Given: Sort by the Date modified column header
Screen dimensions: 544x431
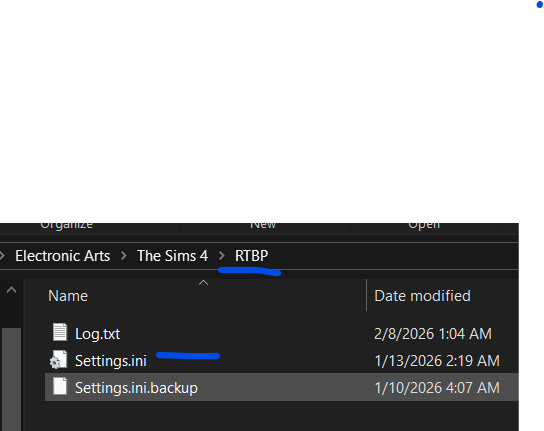Looking at the screenshot, I should [x=422, y=296].
